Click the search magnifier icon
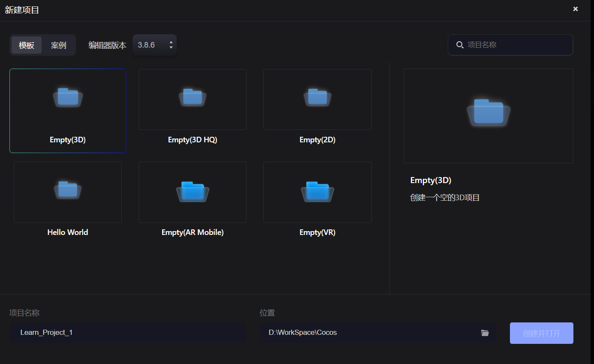 [x=460, y=45]
